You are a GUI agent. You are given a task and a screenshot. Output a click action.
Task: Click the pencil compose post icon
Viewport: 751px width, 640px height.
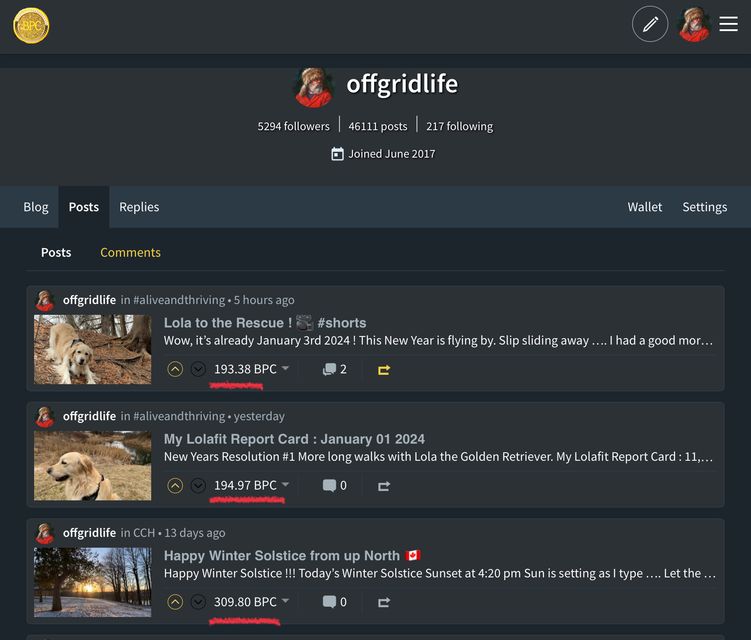650,24
